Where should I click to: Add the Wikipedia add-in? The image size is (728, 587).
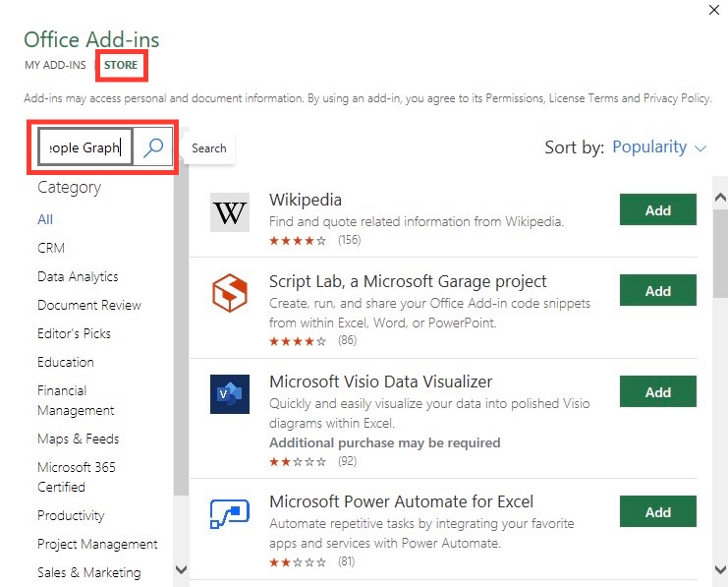tap(658, 209)
